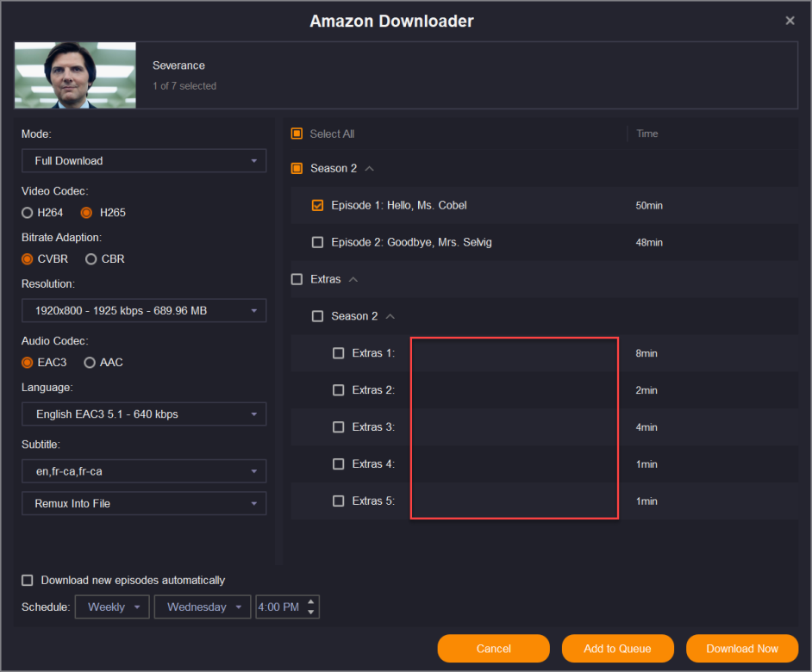Open the Resolution dropdown
This screenshot has height=672, width=812.
[144, 310]
